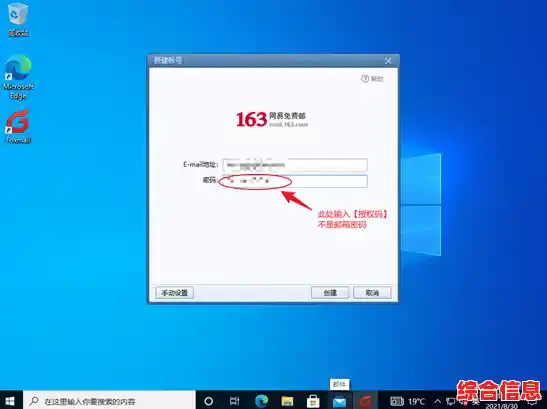
Task: Open the Mail app on taskbar
Action: click(339, 401)
